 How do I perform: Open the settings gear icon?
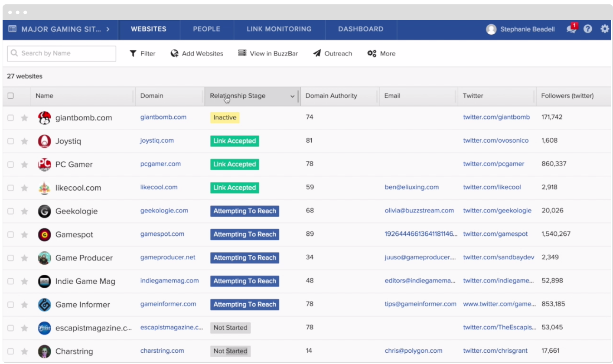pyautogui.click(x=605, y=29)
